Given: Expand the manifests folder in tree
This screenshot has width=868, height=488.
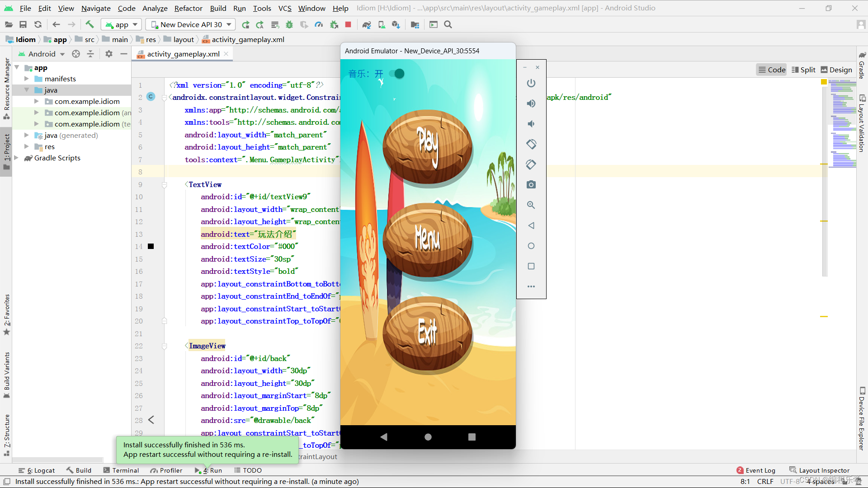Looking at the screenshot, I should (x=27, y=79).
